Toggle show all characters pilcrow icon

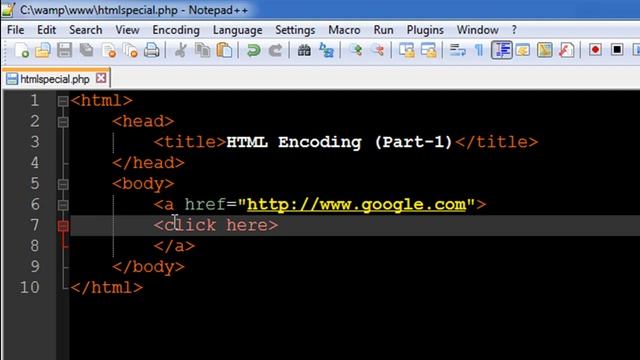[479, 50]
